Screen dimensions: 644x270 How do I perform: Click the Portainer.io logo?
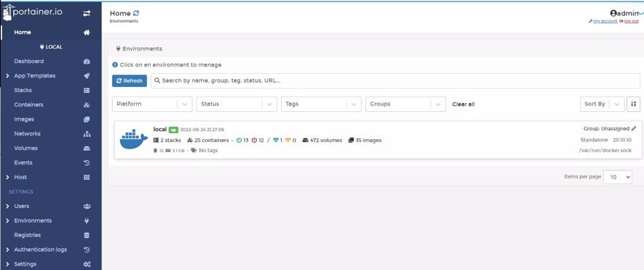pyautogui.click(x=33, y=12)
